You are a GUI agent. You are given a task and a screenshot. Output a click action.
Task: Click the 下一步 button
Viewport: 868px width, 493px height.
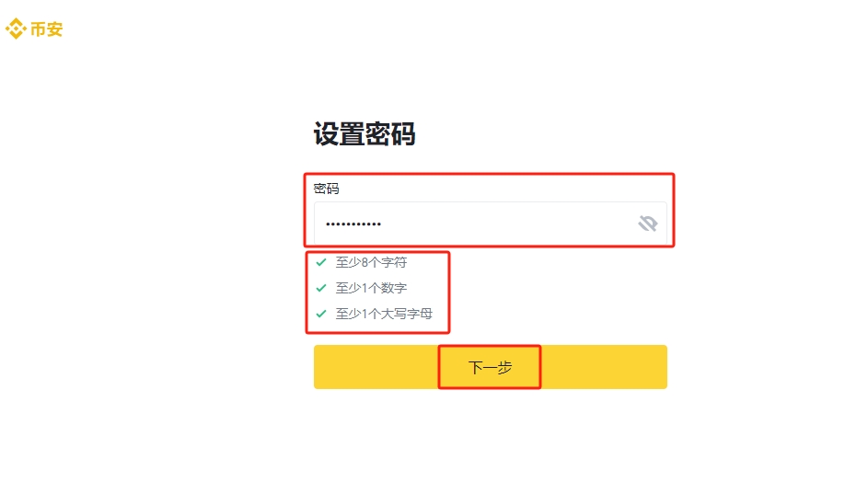pos(490,367)
